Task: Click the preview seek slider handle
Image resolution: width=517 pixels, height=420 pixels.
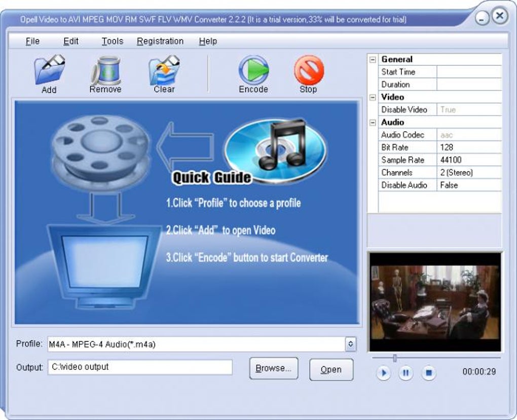Action: [395, 358]
